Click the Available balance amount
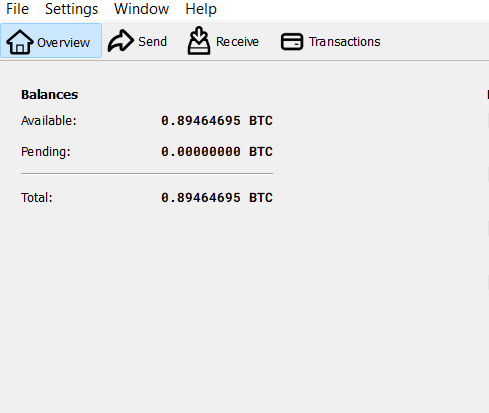This screenshot has height=413, width=489. (x=217, y=121)
